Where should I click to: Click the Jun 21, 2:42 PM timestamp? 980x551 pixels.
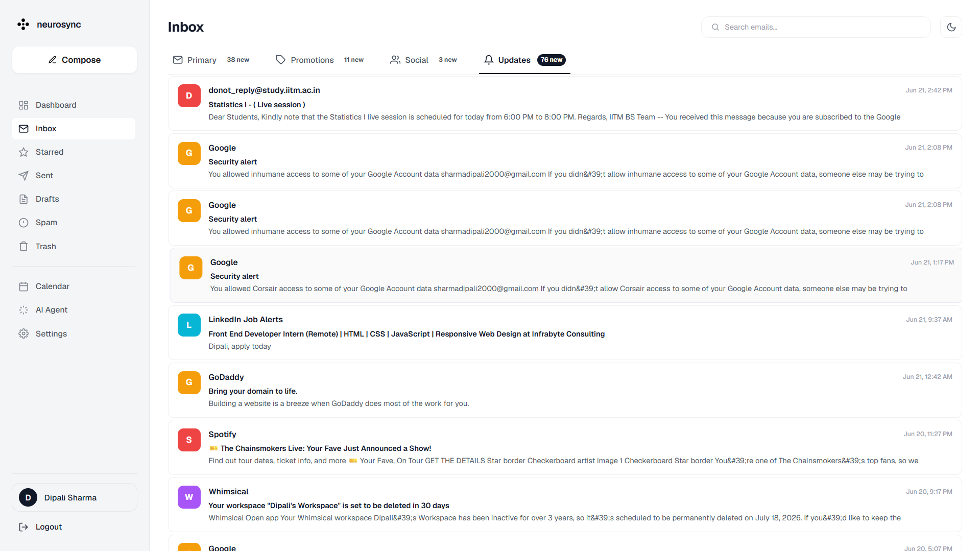(x=928, y=90)
